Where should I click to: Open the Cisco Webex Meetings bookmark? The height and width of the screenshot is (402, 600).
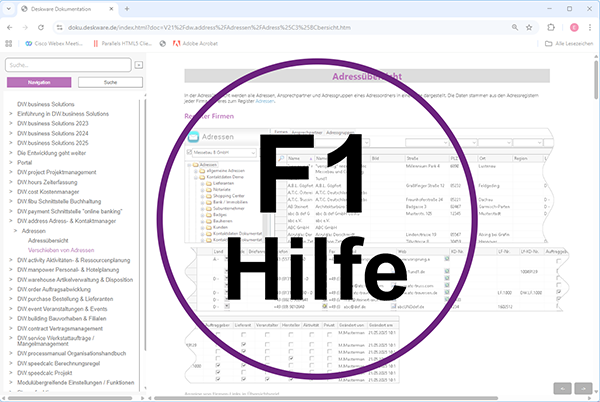[x=54, y=44]
